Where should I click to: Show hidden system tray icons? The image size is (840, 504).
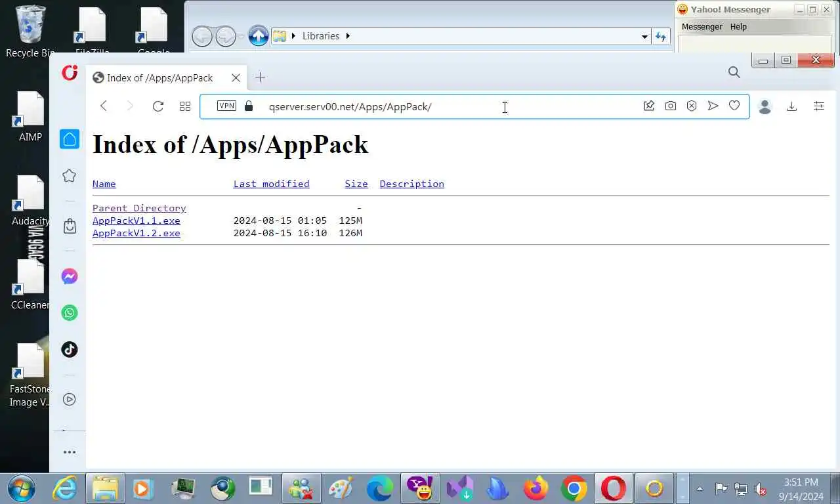coord(700,489)
